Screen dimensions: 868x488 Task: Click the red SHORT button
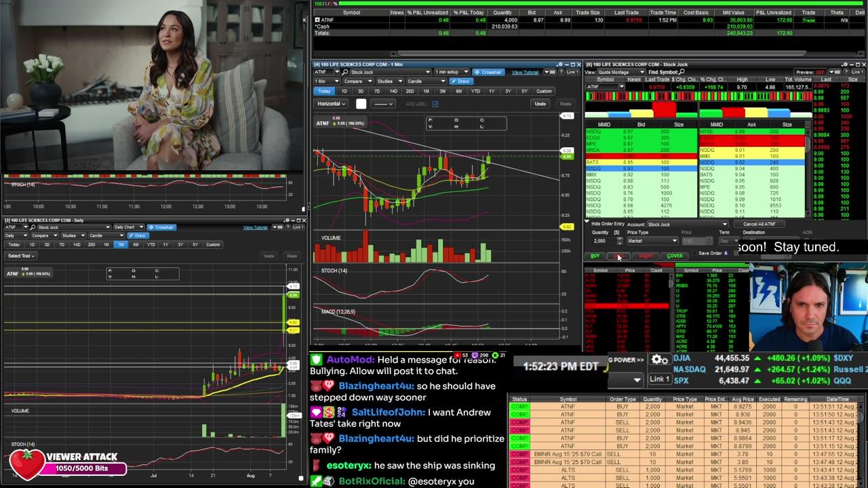tap(646, 256)
